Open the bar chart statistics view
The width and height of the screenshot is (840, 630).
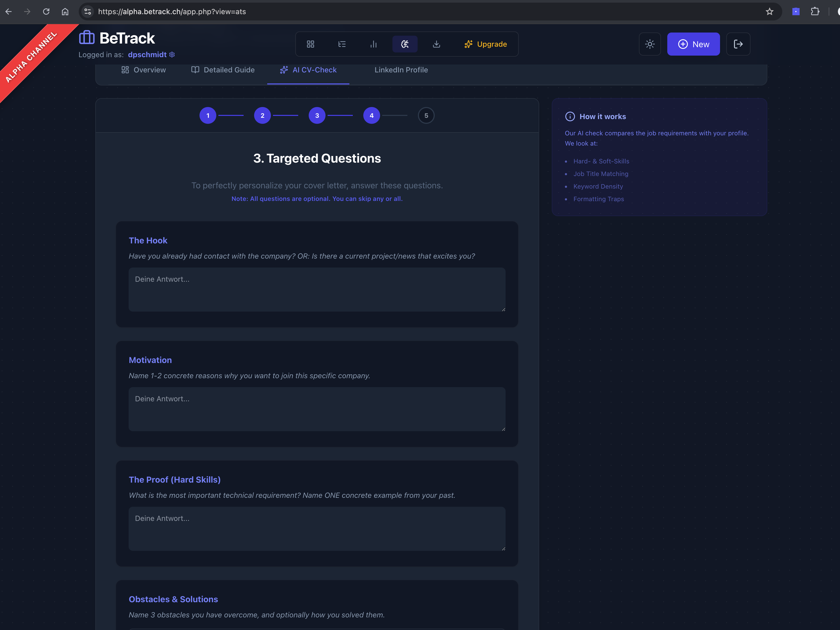pyautogui.click(x=373, y=44)
